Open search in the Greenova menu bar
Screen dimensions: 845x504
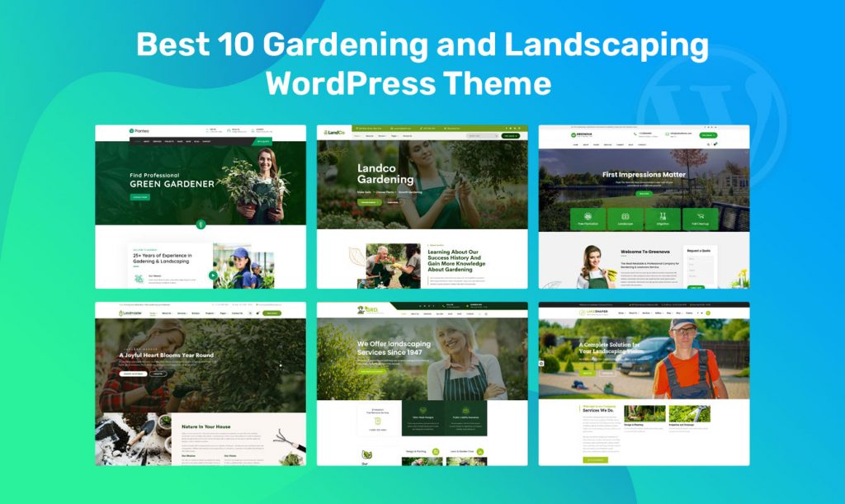(x=708, y=144)
